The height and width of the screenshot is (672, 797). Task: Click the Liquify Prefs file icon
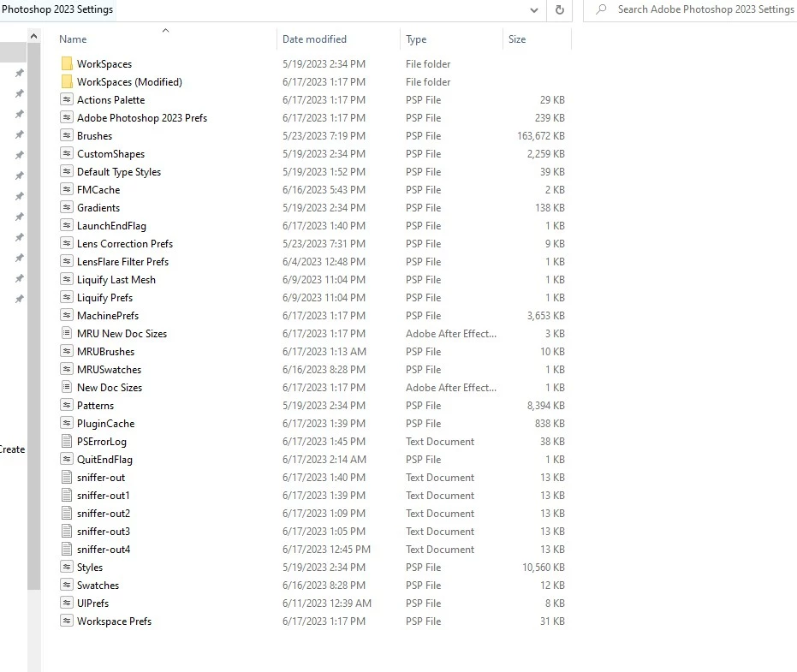tap(67, 297)
